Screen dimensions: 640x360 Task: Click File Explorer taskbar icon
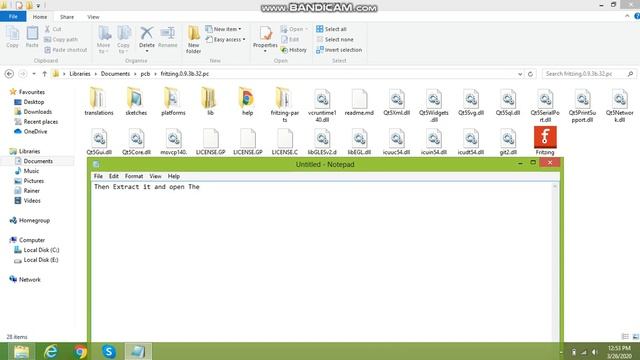(21, 351)
